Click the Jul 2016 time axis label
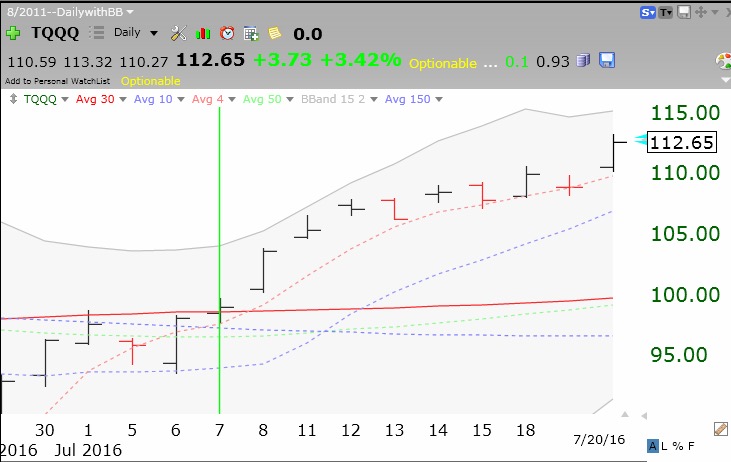731x462 pixels. click(x=88, y=450)
